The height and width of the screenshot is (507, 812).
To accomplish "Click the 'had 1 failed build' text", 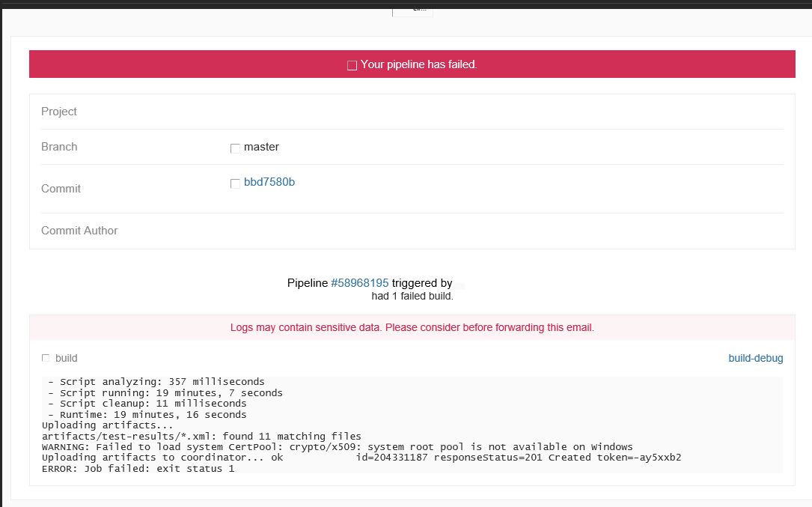I will 412,296.
